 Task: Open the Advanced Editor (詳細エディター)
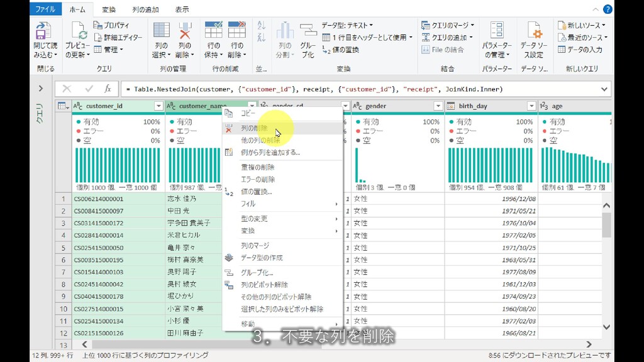pyautogui.click(x=119, y=37)
